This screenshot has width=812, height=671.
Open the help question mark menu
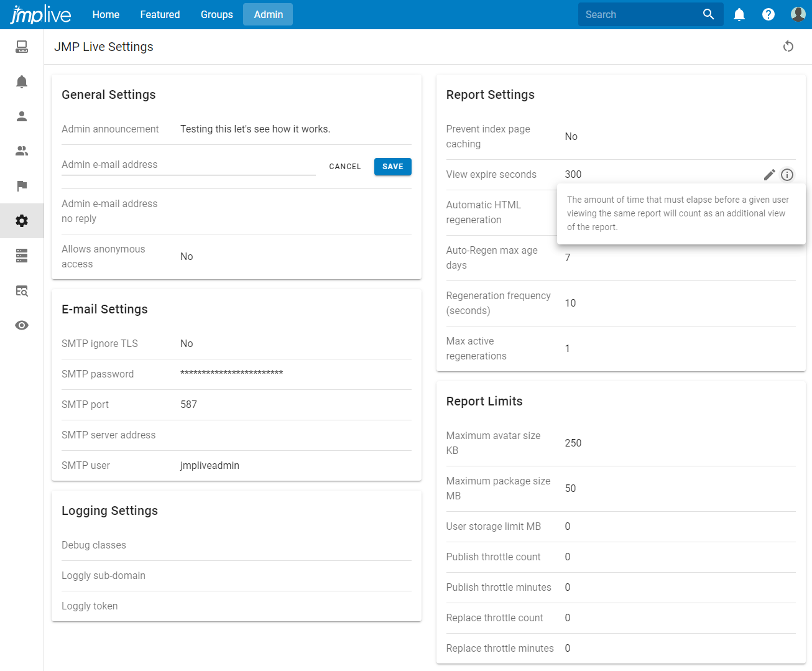(768, 14)
